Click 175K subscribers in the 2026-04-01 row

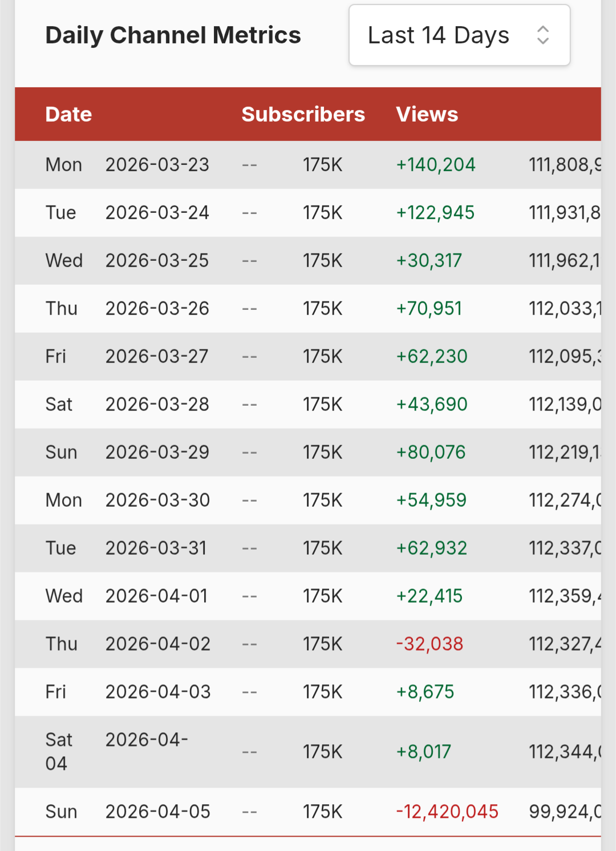click(322, 596)
